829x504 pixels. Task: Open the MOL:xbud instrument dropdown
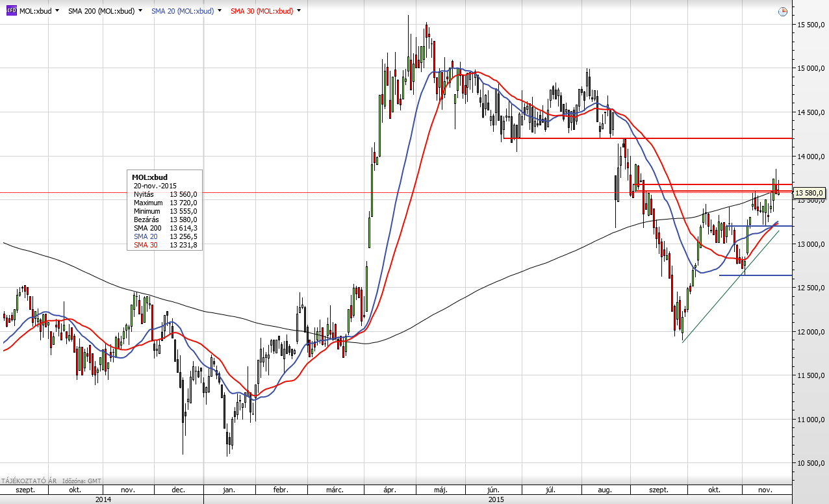click(58, 11)
